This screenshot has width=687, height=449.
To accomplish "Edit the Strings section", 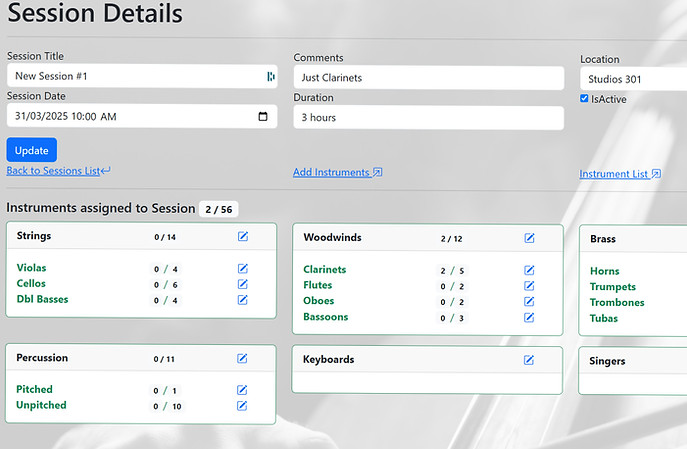I will coord(243,237).
